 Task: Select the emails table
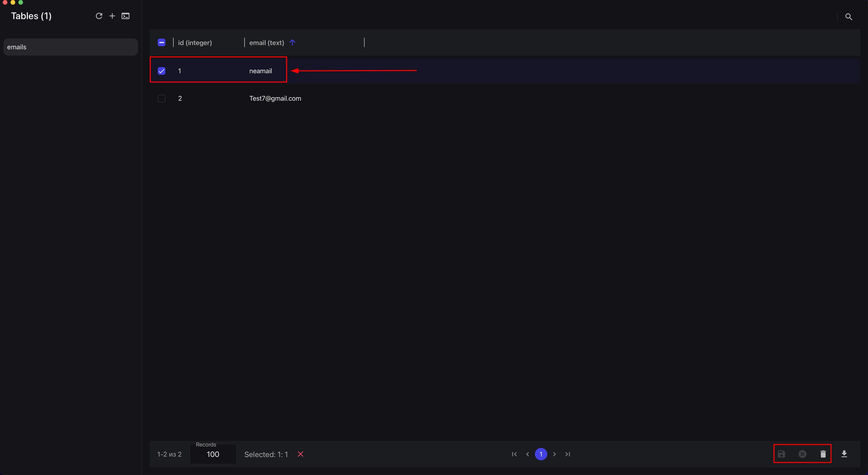click(71, 47)
